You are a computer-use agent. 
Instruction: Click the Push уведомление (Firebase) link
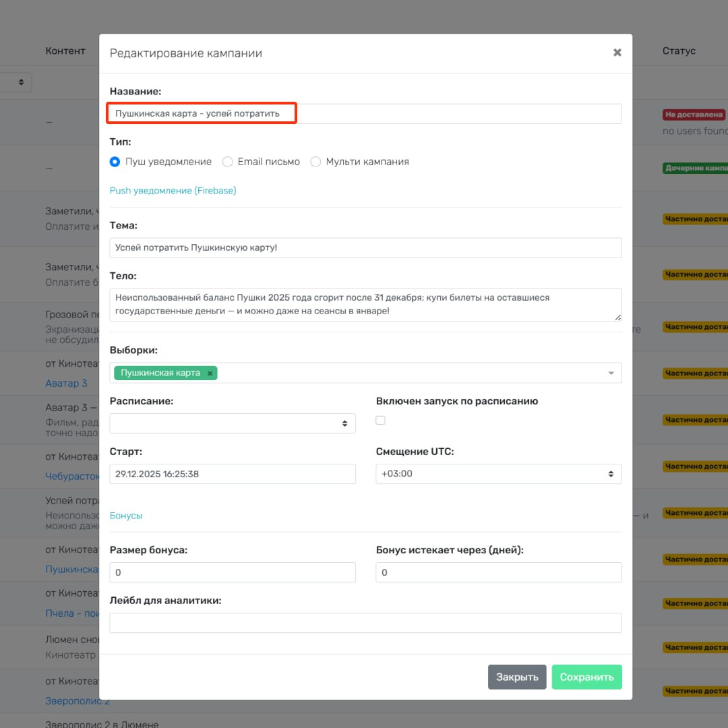tap(173, 190)
